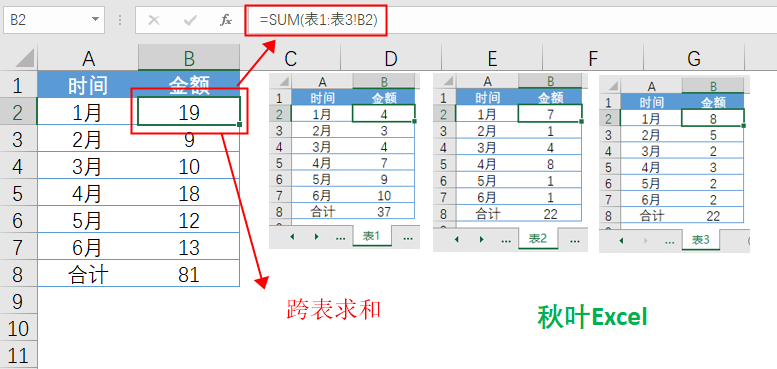
Task: Click the Name Box showing B2
Action: 54,20
